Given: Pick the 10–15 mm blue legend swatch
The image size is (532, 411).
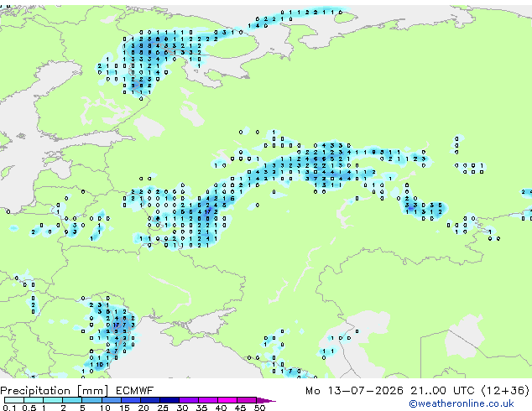Looking at the screenshot, I should [111, 400].
